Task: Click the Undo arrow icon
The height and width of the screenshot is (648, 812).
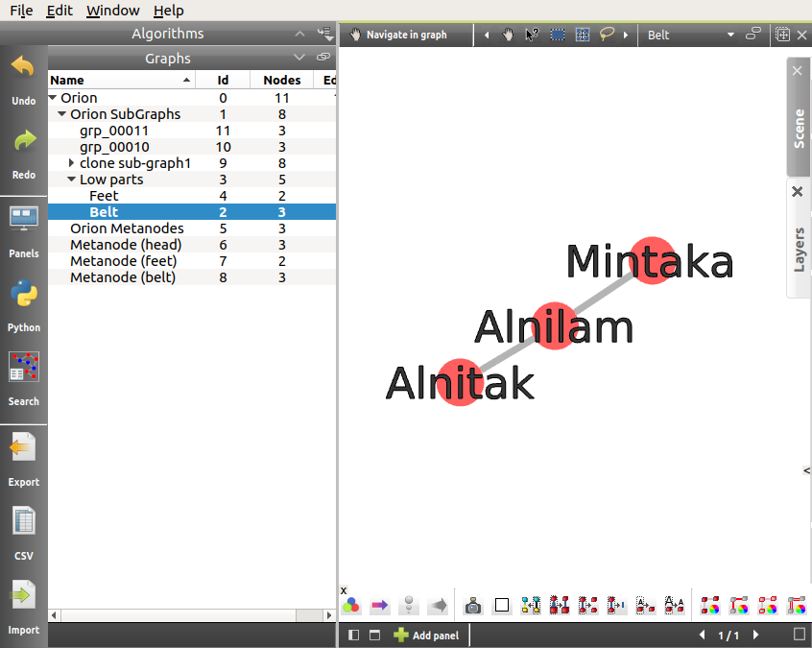Action: [x=23, y=67]
